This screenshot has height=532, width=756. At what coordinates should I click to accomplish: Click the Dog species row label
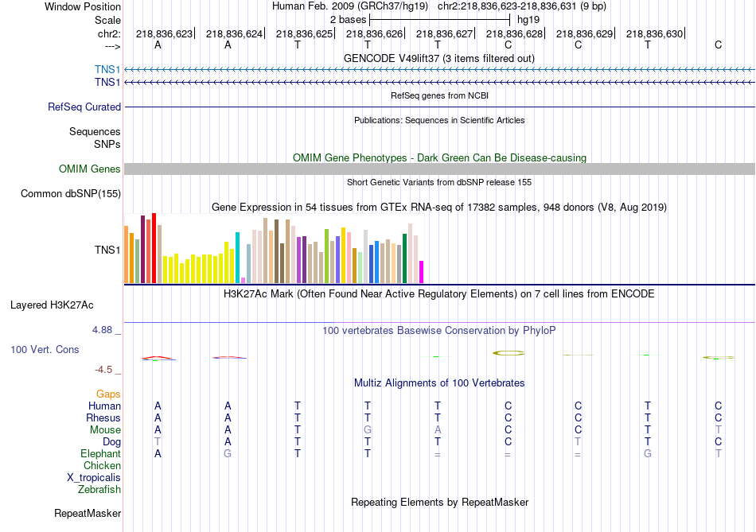pyautogui.click(x=111, y=442)
